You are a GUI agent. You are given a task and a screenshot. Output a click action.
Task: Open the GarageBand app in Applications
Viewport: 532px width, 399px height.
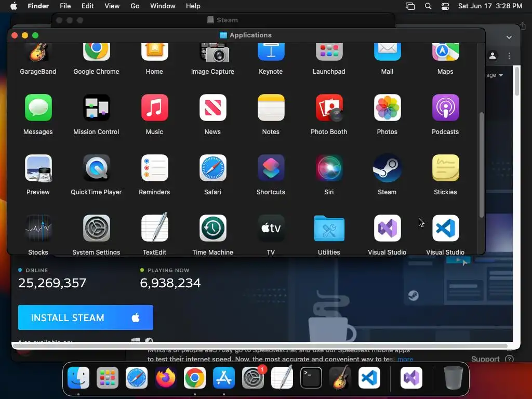pos(38,52)
